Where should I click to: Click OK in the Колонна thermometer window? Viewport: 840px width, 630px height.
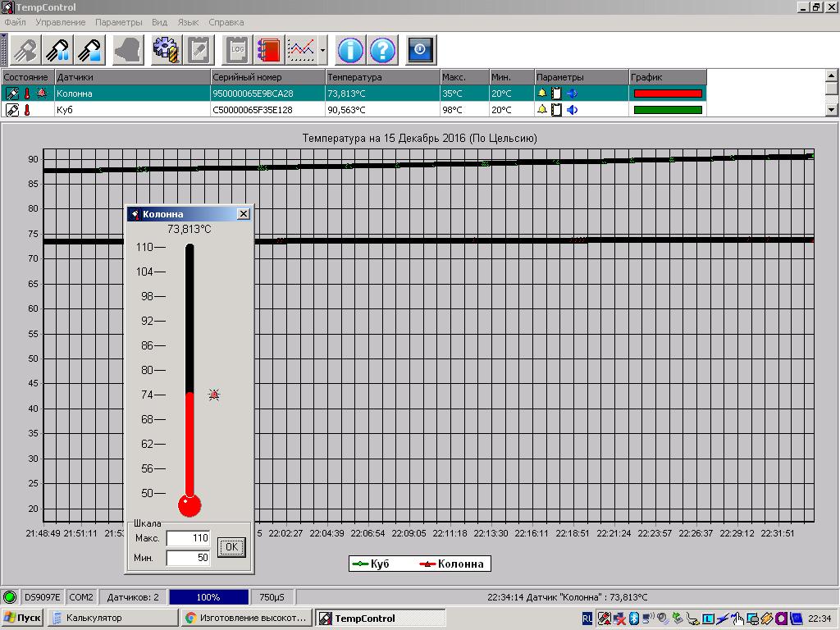coord(231,547)
